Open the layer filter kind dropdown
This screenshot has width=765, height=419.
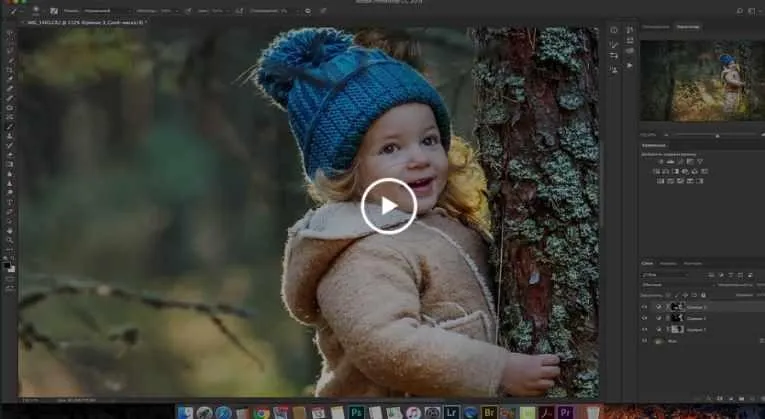pyautogui.click(x=664, y=275)
